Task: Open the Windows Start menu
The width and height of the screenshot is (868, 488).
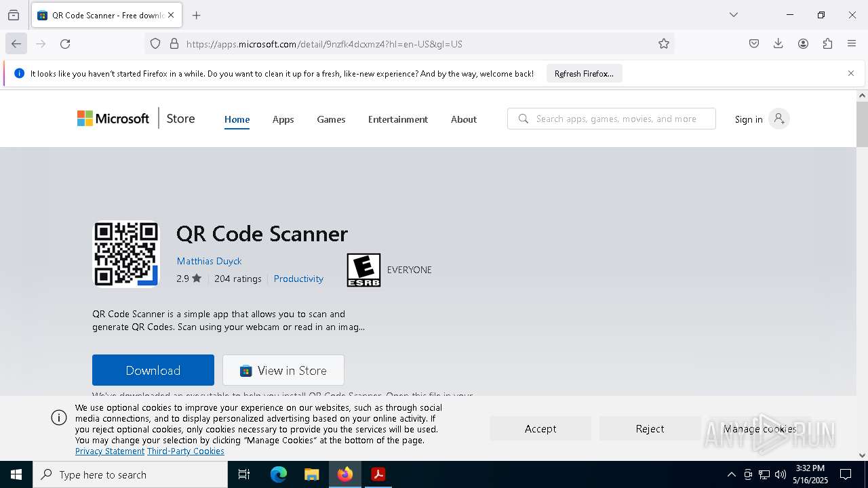Action: pos(16,474)
